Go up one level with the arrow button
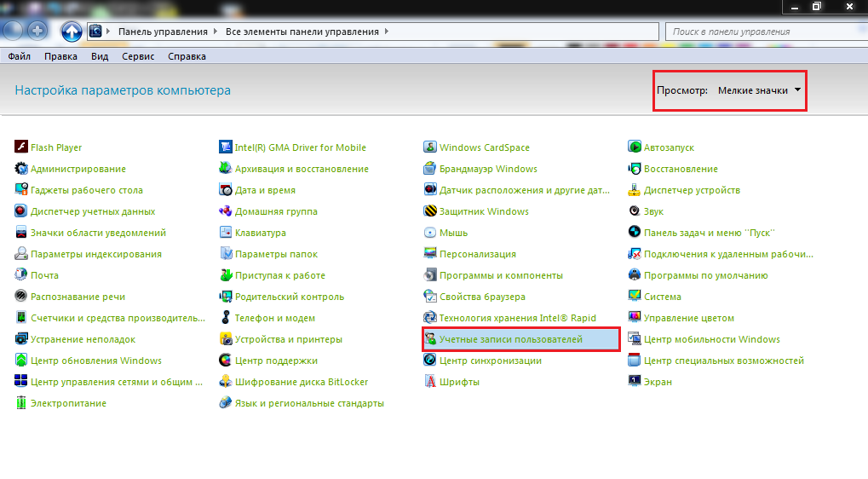Viewport: 868px width, 479px height. tap(72, 32)
